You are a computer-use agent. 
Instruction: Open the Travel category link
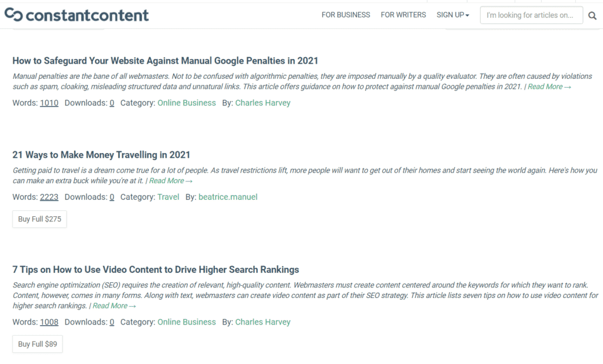(168, 197)
